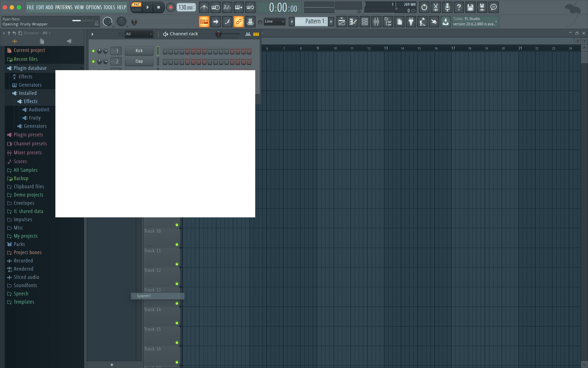
Task: Click the metronome icon
Action: pos(204,7)
